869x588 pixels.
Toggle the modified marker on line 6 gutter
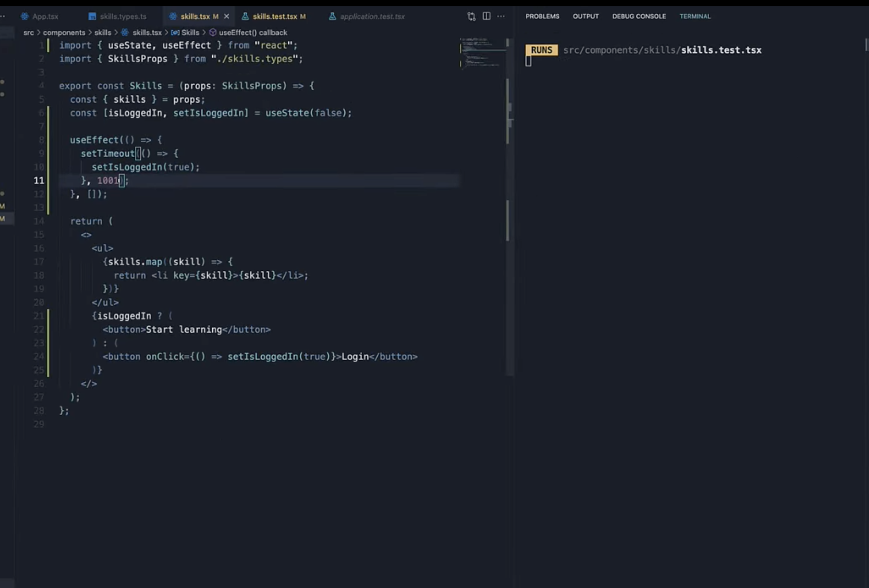click(x=49, y=113)
